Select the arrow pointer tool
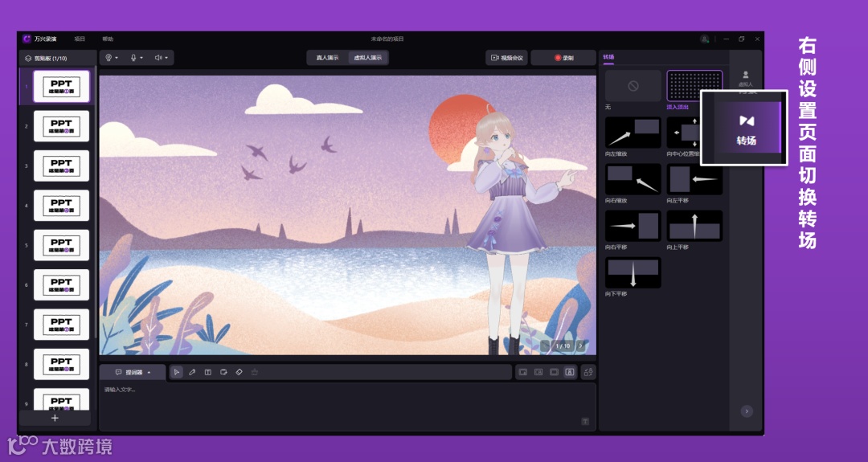868x462 pixels. [177, 372]
